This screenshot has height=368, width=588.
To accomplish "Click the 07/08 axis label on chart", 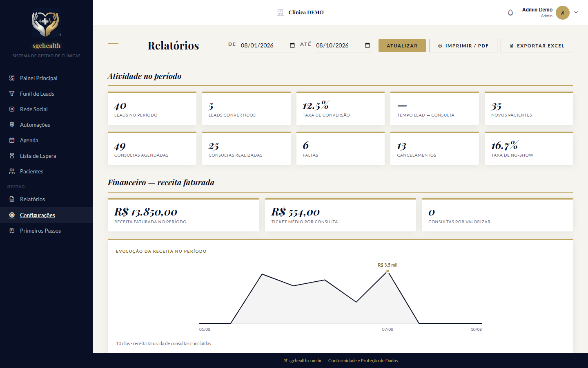I will coord(388,330).
